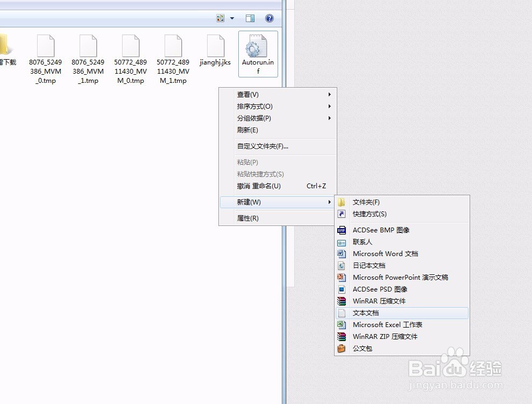Image resolution: width=532 pixels, height=404 pixels.
Task: Click the Excel icon for Microsoft Excel 工作表
Action: click(x=342, y=325)
